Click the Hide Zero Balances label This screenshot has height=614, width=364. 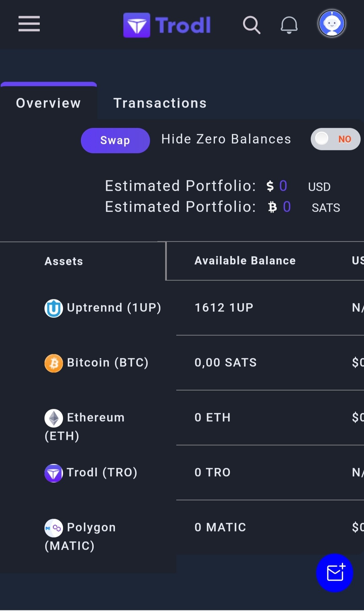pos(226,139)
